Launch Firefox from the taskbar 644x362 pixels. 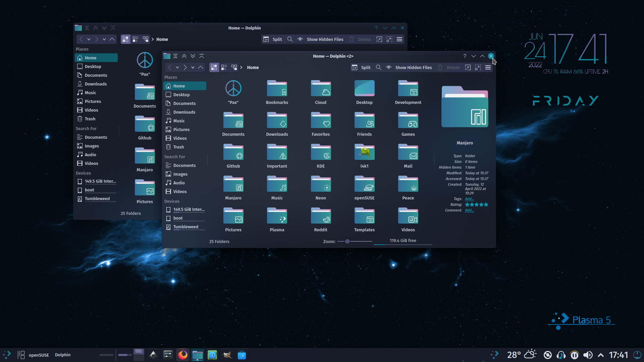[x=183, y=355]
